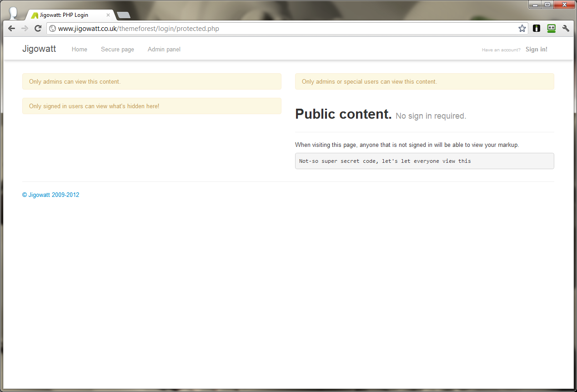Reload the page with the refresh icon
Image resolution: width=577 pixels, height=392 pixels.
pyautogui.click(x=38, y=29)
